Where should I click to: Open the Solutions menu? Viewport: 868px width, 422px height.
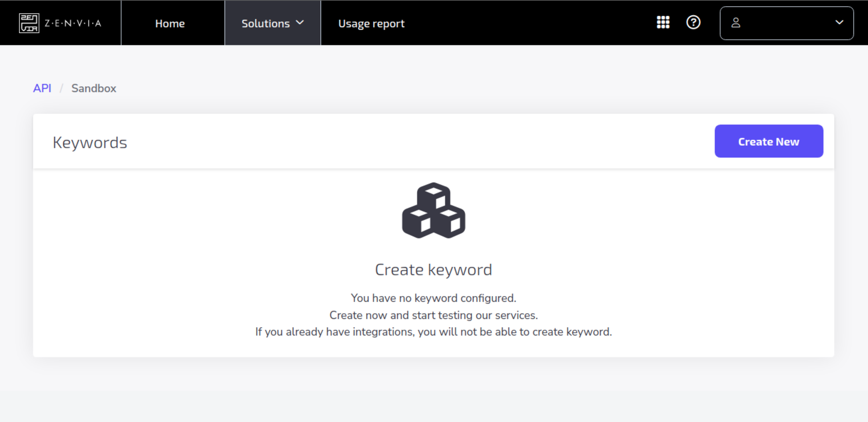266,24
